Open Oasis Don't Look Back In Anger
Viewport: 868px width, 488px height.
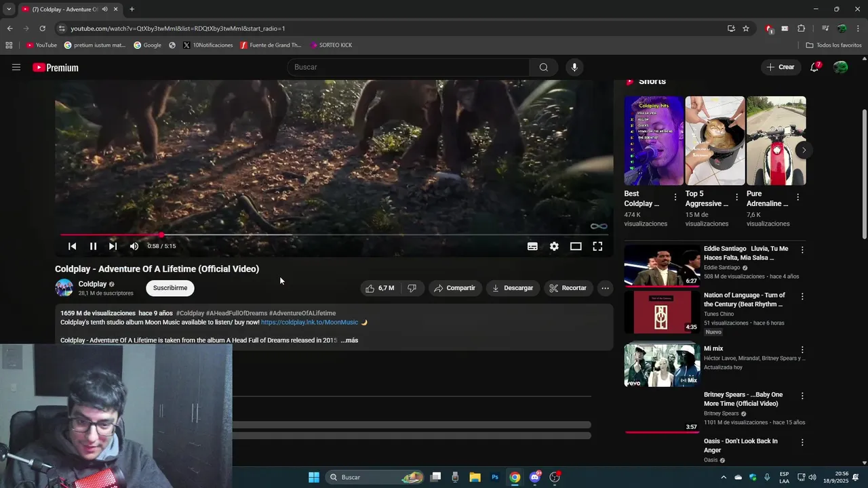741,445
